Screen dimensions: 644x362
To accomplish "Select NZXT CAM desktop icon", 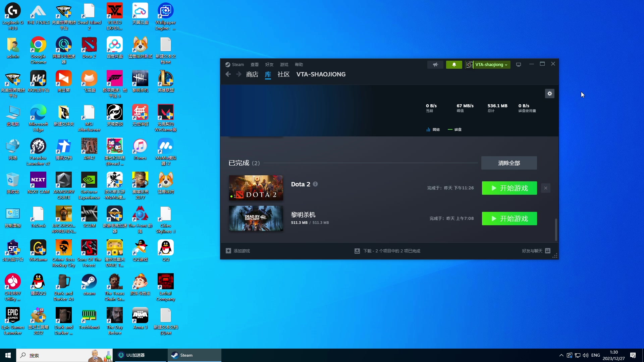I will pos(38,183).
